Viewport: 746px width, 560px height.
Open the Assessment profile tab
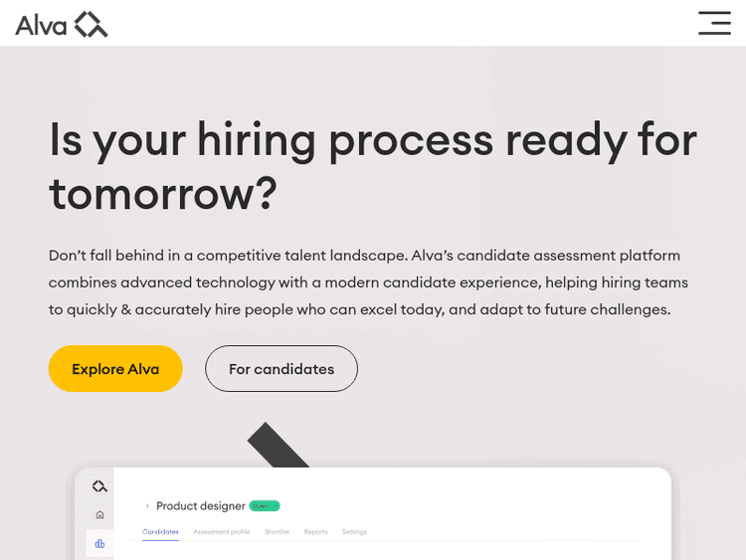click(x=222, y=532)
